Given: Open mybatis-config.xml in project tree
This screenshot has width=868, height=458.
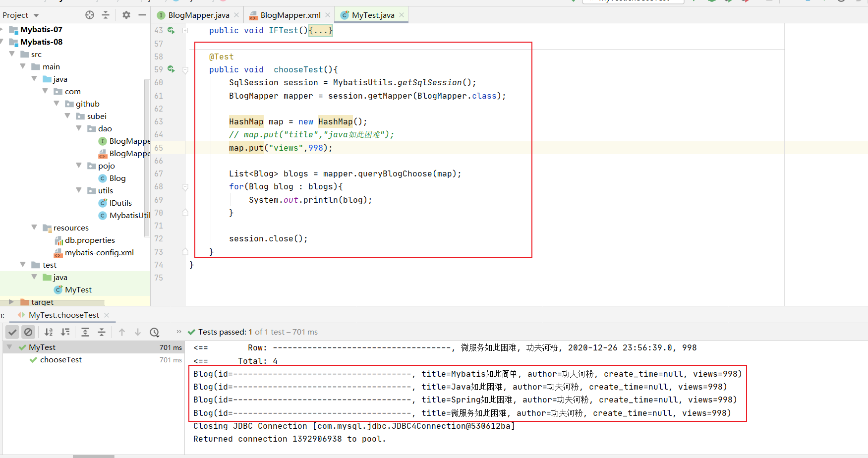Looking at the screenshot, I should pos(99,253).
